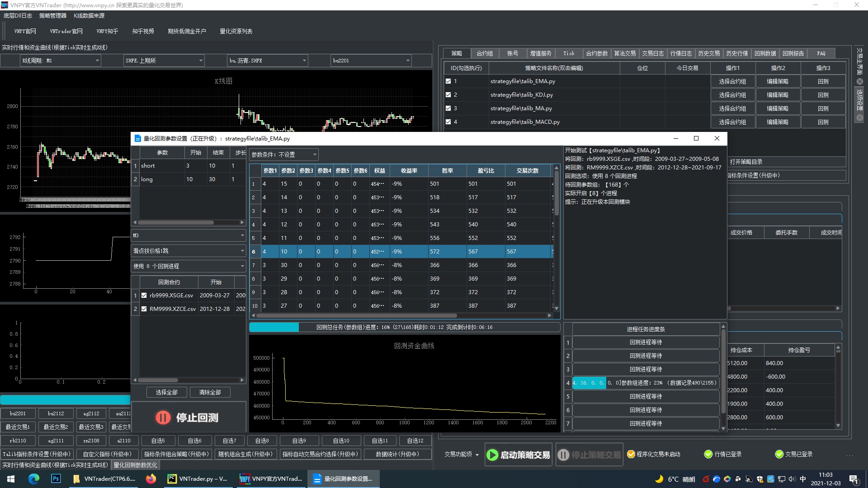Click the red pause icon on 停止回测
Image resolution: width=868 pixels, height=488 pixels.
point(163,417)
